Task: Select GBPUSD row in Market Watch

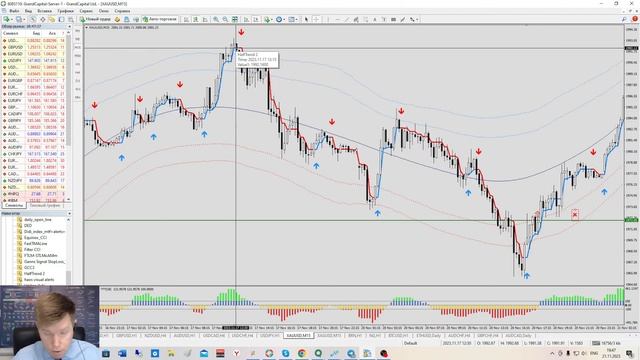Action: [x=33, y=47]
